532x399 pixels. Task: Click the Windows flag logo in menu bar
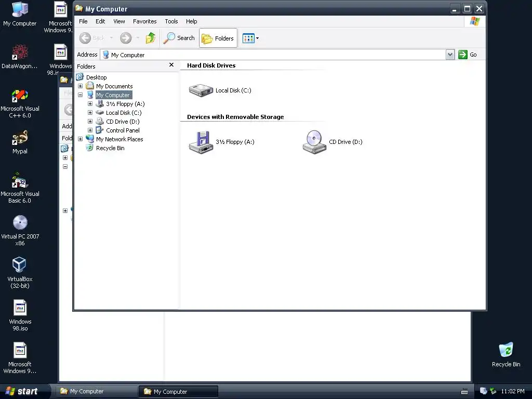tap(475, 21)
